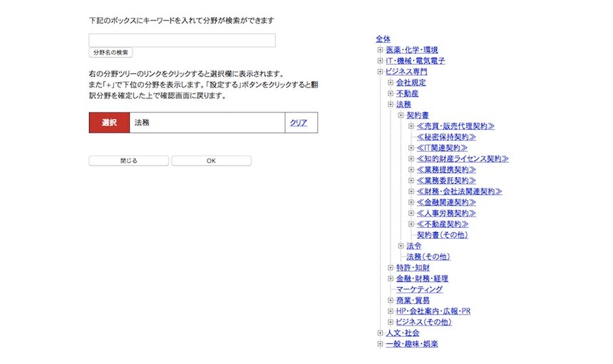Screen dimensions: 613x364
Task: Click the クリア link
Action: click(x=299, y=123)
